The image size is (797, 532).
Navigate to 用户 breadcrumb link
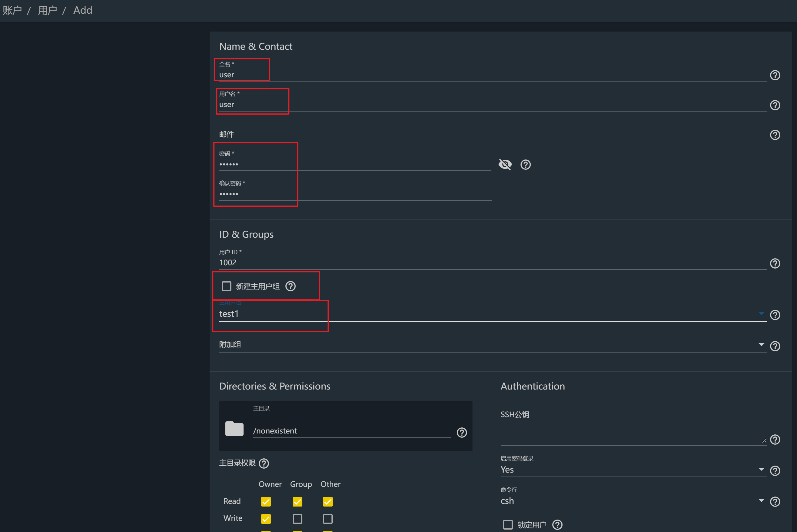click(47, 10)
